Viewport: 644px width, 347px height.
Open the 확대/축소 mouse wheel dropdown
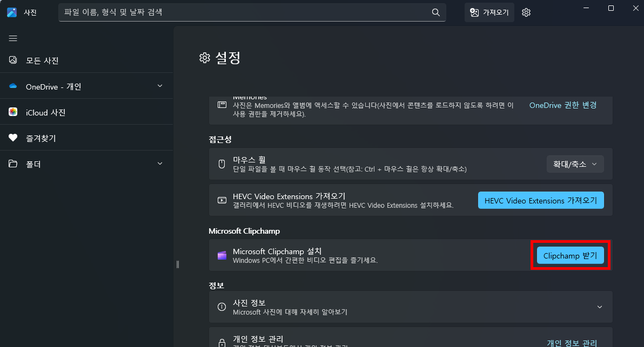point(575,164)
